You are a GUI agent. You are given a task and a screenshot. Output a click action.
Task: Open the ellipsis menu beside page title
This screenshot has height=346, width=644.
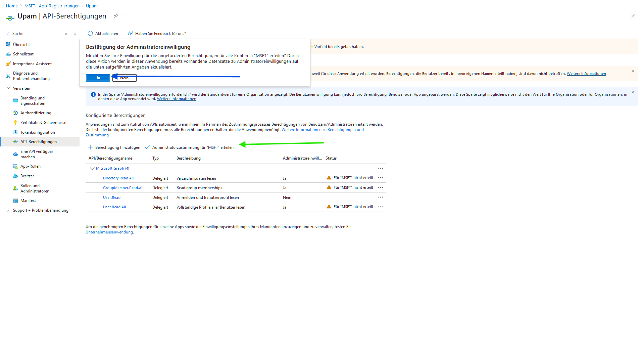(x=126, y=16)
